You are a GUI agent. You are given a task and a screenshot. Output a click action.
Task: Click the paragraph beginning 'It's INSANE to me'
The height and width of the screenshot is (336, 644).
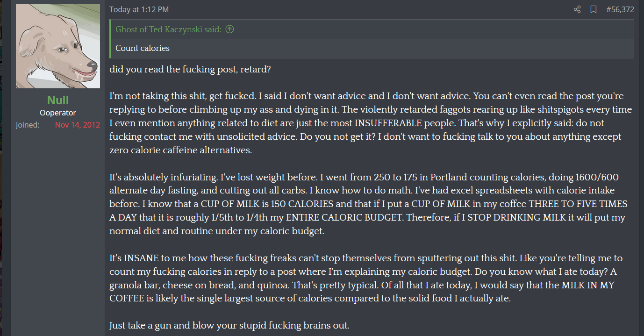tap(366, 278)
